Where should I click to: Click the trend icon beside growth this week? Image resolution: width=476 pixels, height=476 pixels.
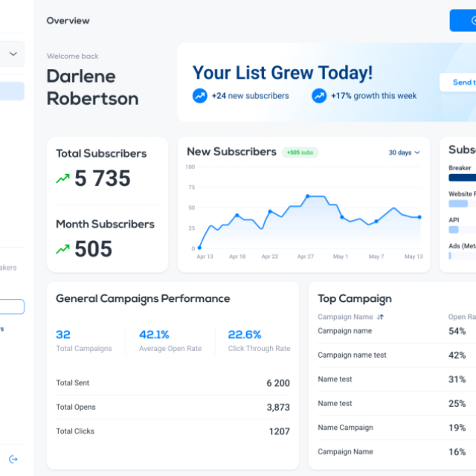pyautogui.click(x=319, y=96)
